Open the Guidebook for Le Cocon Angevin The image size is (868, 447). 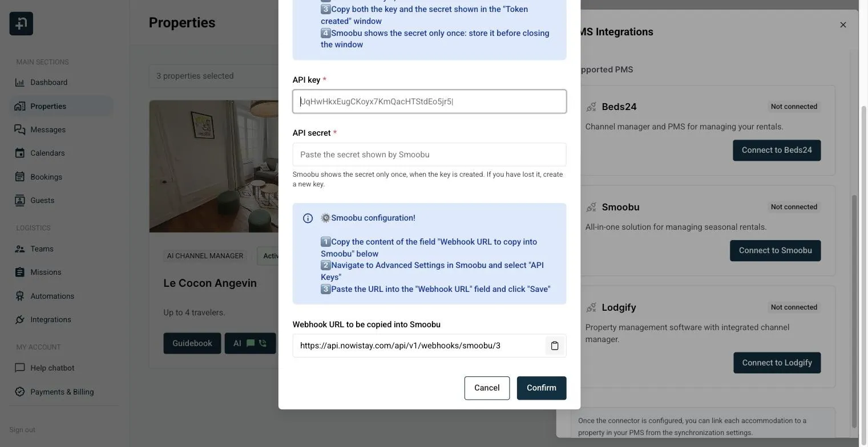coord(192,343)
